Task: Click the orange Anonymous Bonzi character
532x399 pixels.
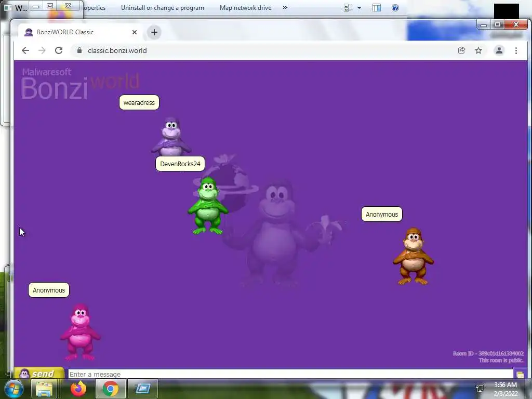Action: 413,256
